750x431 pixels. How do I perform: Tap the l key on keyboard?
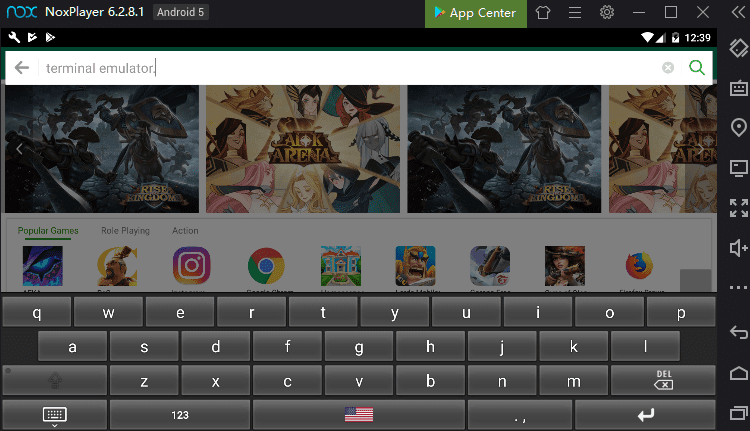645,346
